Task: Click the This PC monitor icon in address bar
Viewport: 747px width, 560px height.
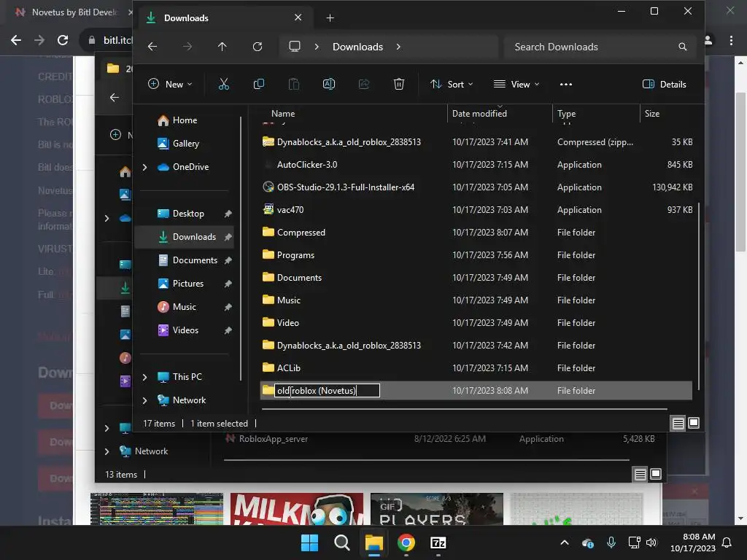Action: click(x=295, y=47)
